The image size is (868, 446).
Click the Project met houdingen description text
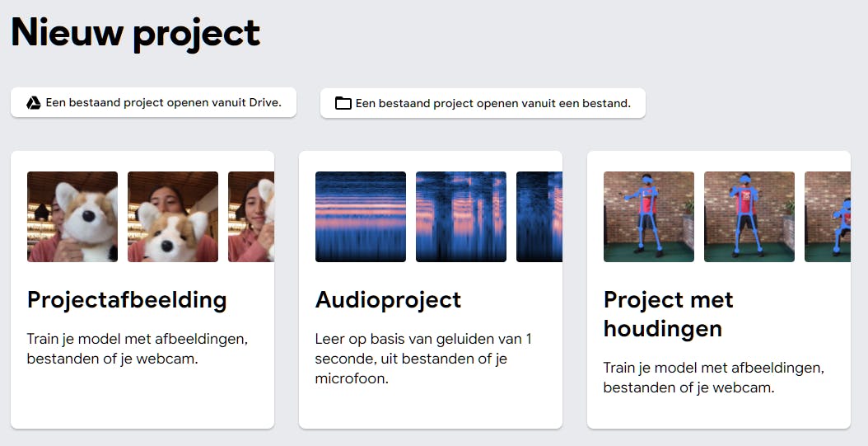click(714, 378)
